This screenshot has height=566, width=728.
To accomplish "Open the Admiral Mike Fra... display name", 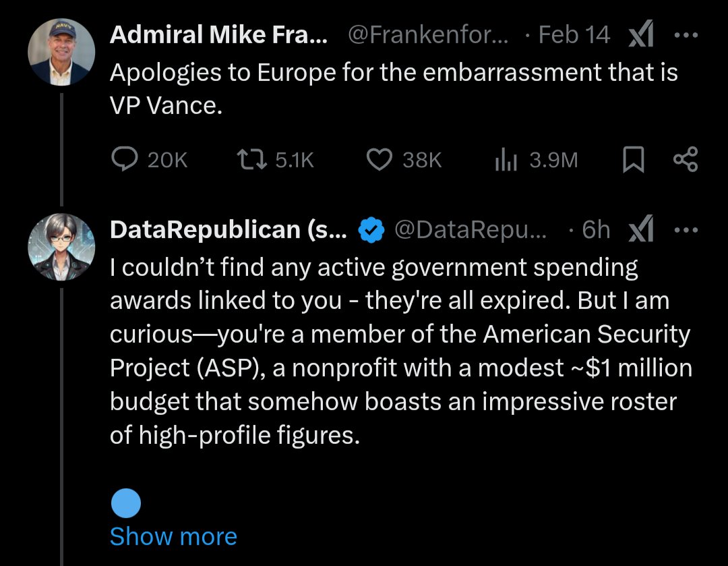I will [x=218, y=35].
